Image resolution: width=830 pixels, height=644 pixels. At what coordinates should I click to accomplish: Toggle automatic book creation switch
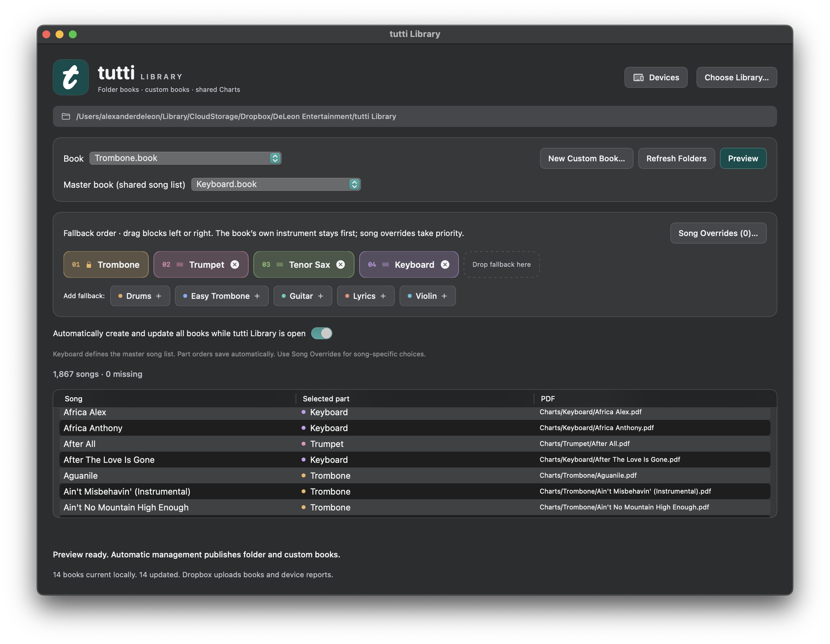[x=321, y=333]
